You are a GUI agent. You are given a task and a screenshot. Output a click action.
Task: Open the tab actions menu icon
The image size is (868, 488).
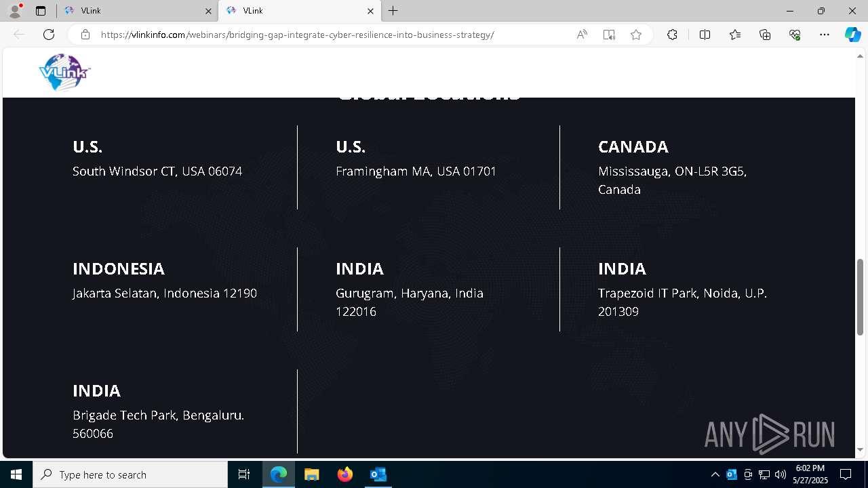(x=41, y=11)
